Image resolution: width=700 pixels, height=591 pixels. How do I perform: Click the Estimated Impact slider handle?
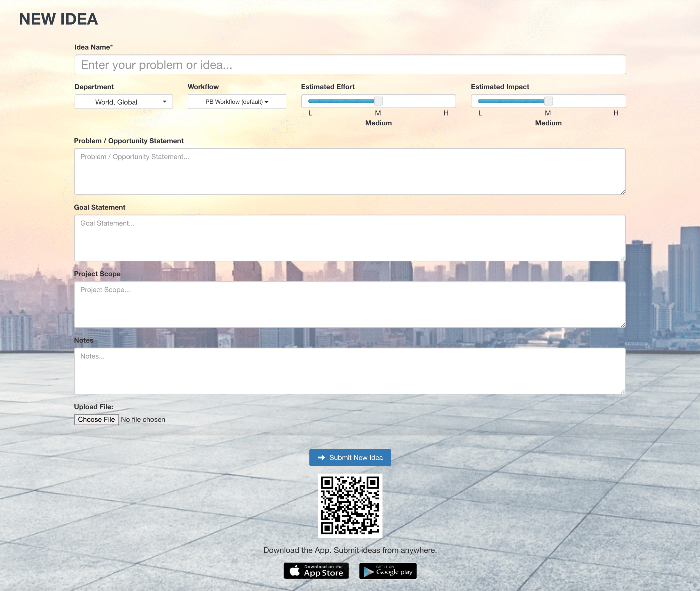tap(549, 101)
